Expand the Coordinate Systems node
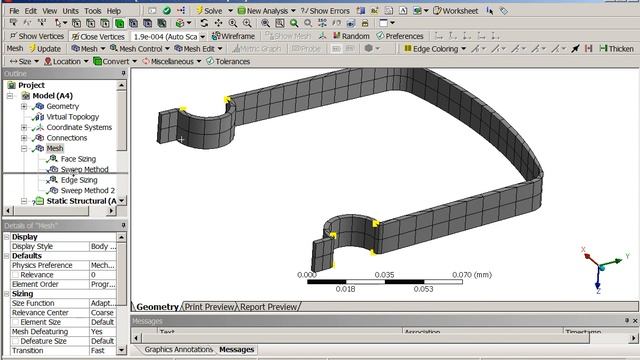 (x=24, y=127)
